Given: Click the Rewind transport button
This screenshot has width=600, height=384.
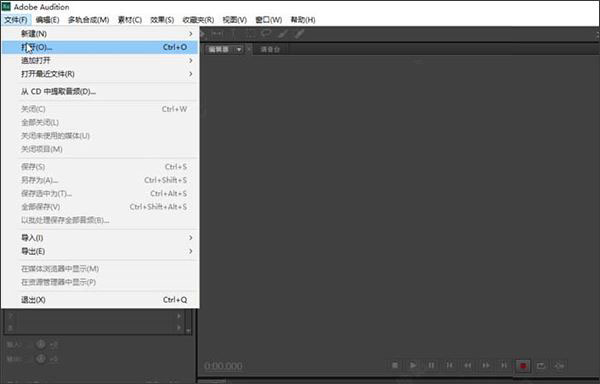Looking at the screenshot, I should pos(468,366).
